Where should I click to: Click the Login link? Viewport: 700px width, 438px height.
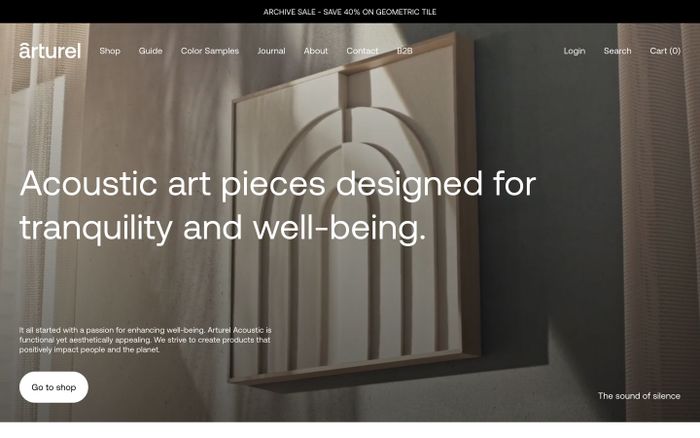[574, 51]
